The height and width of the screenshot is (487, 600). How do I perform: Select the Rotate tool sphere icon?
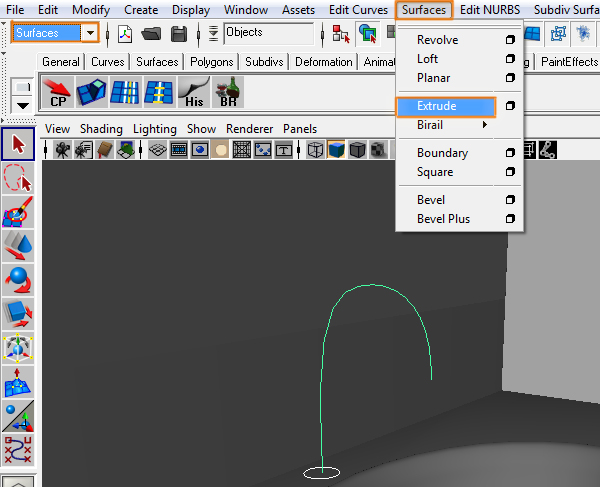click(18, 280)
